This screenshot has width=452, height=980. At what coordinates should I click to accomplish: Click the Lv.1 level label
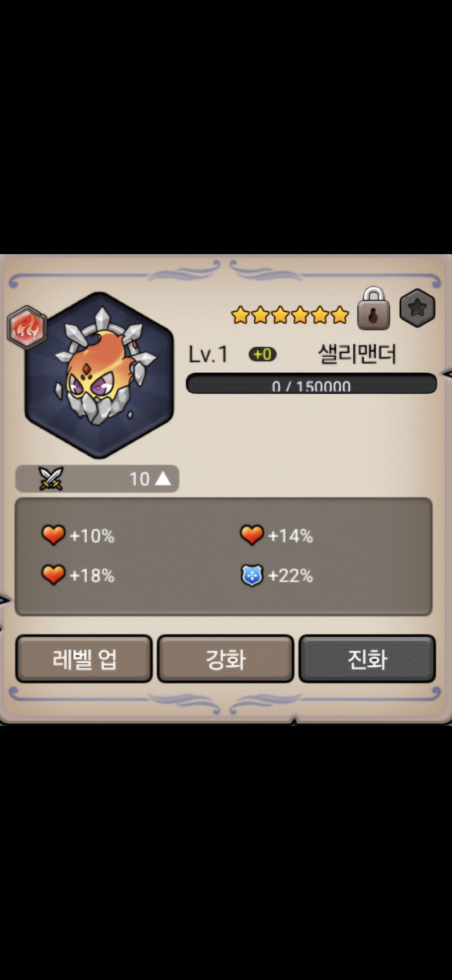208,355
